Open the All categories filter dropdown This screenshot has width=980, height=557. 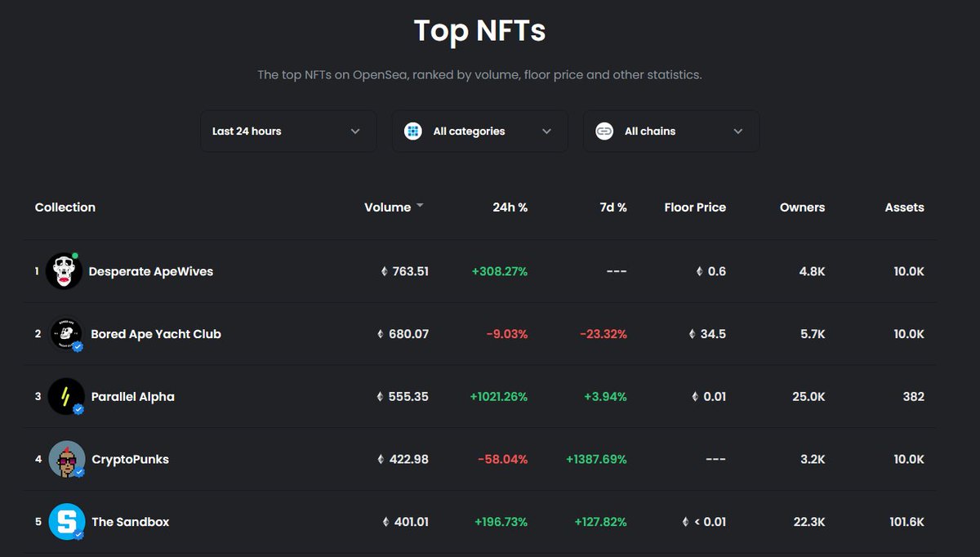click(x=479, y=131)
